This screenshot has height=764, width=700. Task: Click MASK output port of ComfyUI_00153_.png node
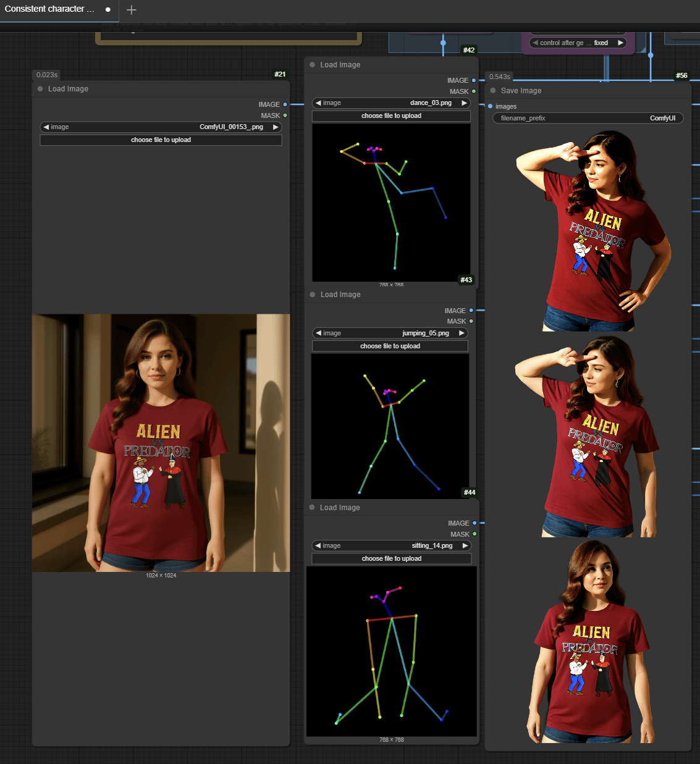[285, 115]
